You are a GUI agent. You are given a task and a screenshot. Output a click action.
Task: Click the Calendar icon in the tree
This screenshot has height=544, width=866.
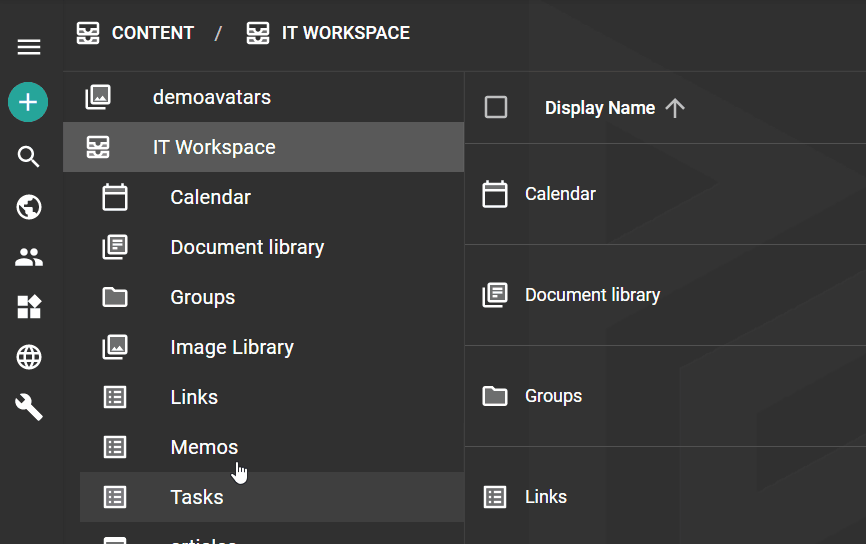point(115,197)
